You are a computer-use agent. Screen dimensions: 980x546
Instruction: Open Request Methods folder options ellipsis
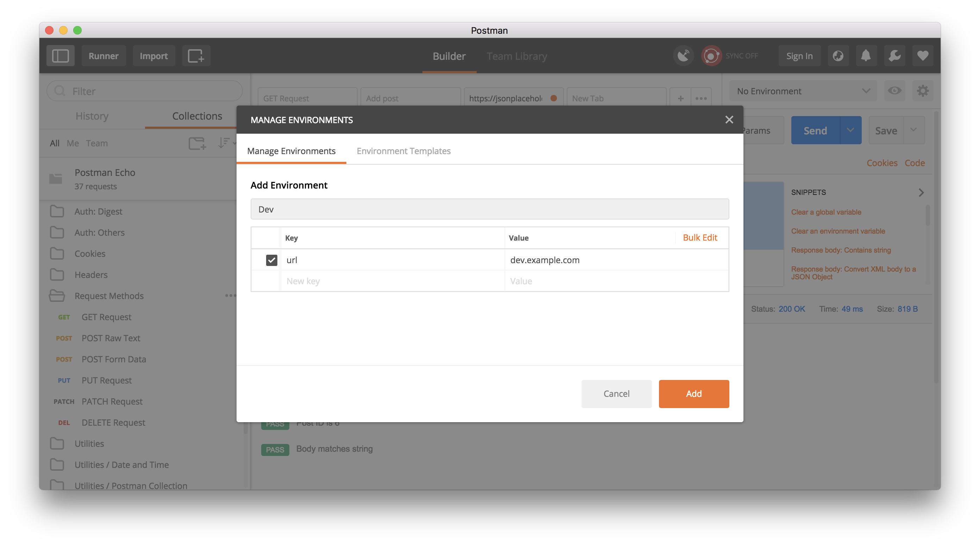pos(230,296)
